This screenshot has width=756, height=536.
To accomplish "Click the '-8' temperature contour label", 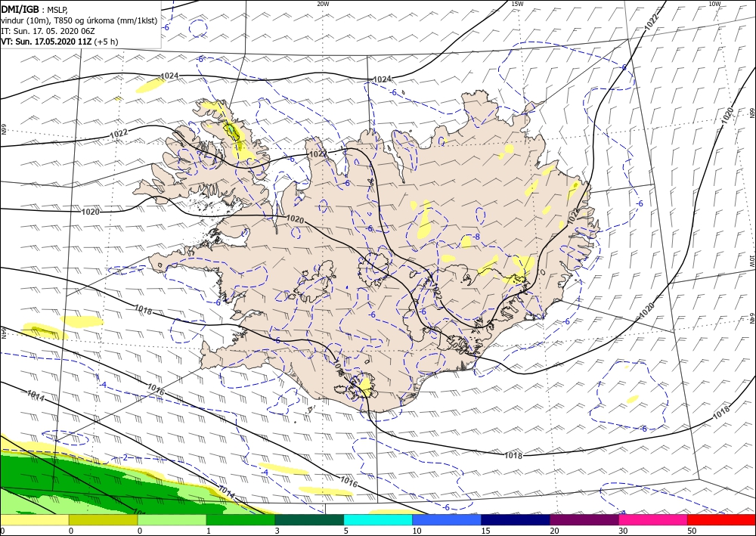I will [476, 237].
